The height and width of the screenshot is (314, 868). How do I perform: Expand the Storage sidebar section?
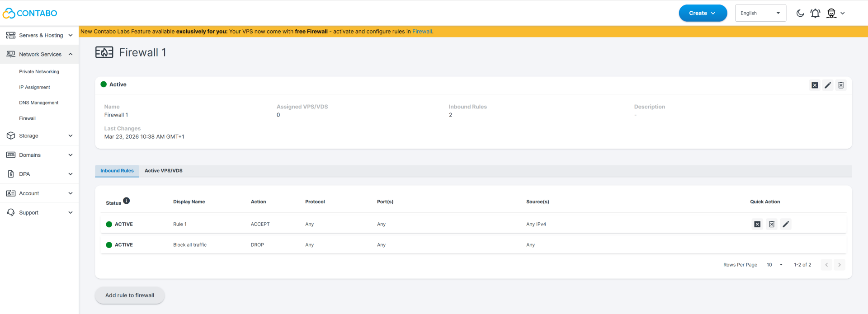39,136
